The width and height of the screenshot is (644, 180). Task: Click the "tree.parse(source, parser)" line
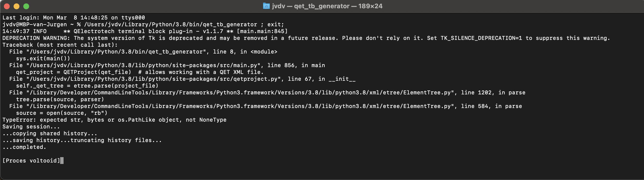pyautogui.click(x=60, y=99)
